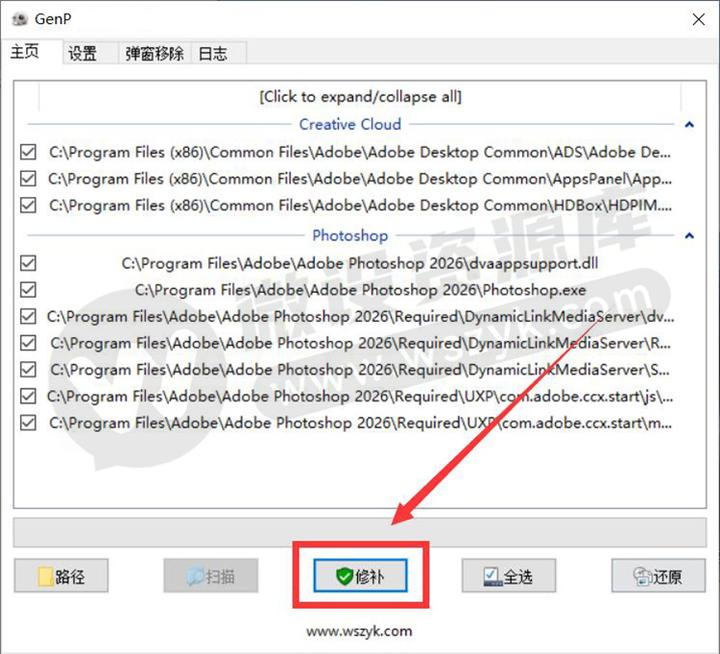Click the 还原 restore button

pyautogui.click(x=658, y=576)
